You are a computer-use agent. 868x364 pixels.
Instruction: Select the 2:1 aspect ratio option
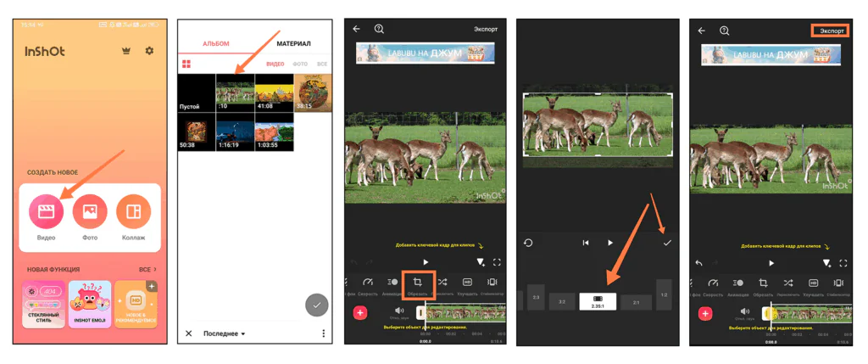[x=636, y=302]
